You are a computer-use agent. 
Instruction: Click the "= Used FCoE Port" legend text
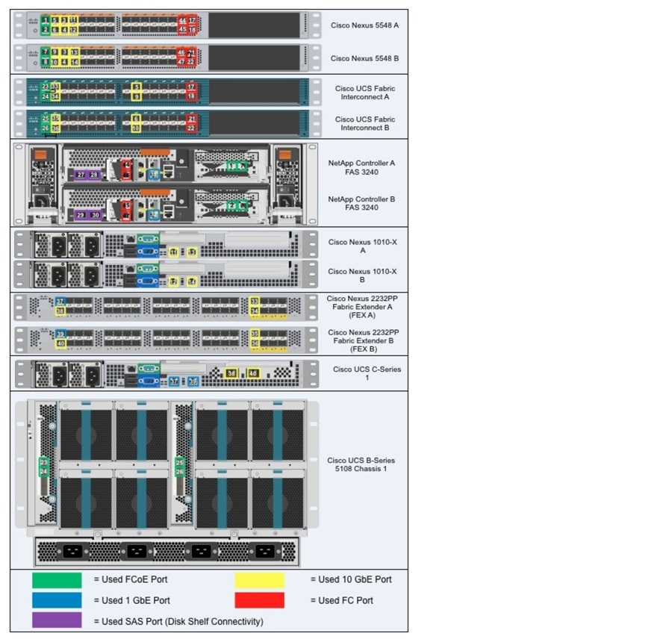pyautogui.click(x=131, y=579)
